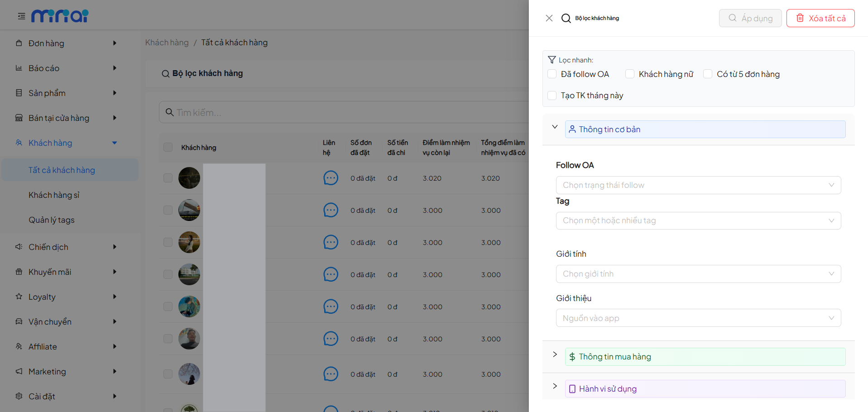This screenshot has height=412, width=868.
Task: Enable the Đã follow OA quick filter
Action: (552, 74)
